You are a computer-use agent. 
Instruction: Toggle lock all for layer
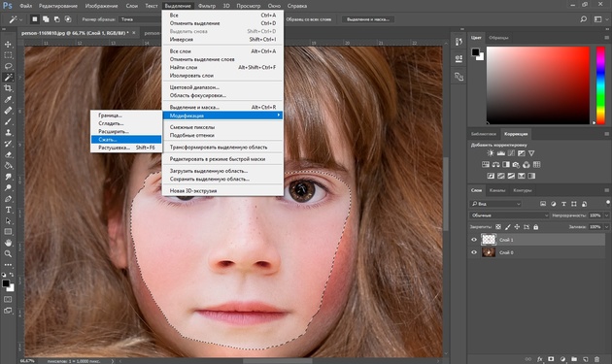click(x=536, y=227)
